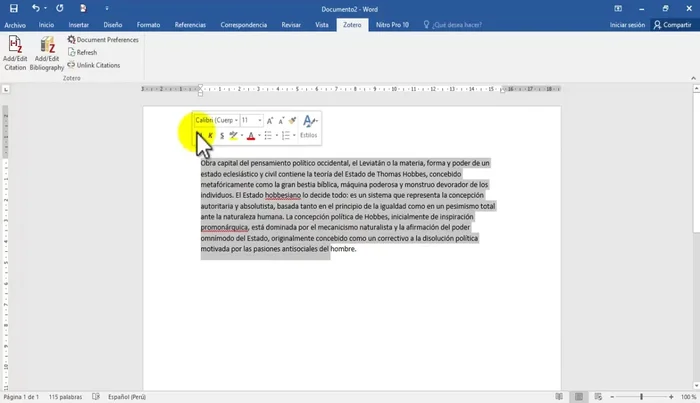700x403 pixels.
Task: Click Compartir button
Action: [672, 25]
